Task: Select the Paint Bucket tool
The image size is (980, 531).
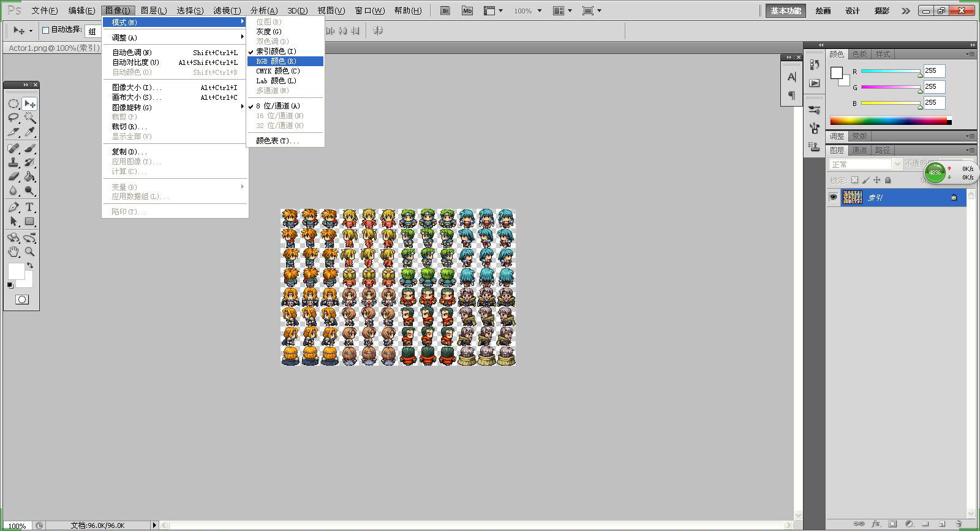Action: 29,176
